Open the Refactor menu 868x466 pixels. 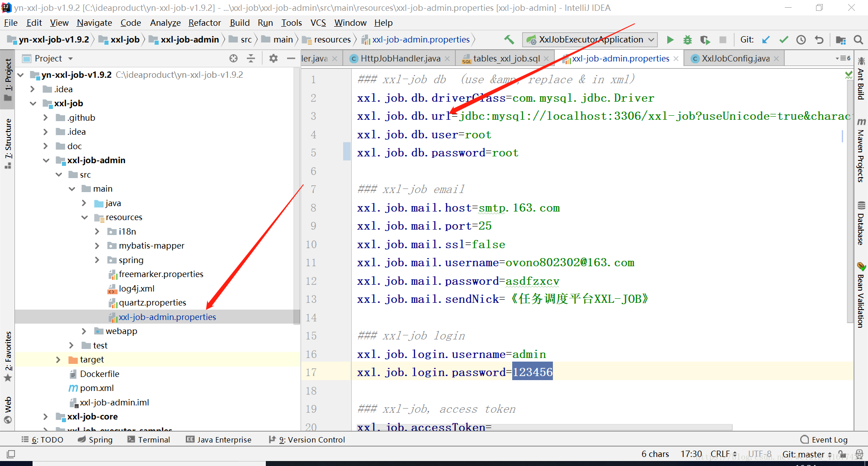(204, 23)
